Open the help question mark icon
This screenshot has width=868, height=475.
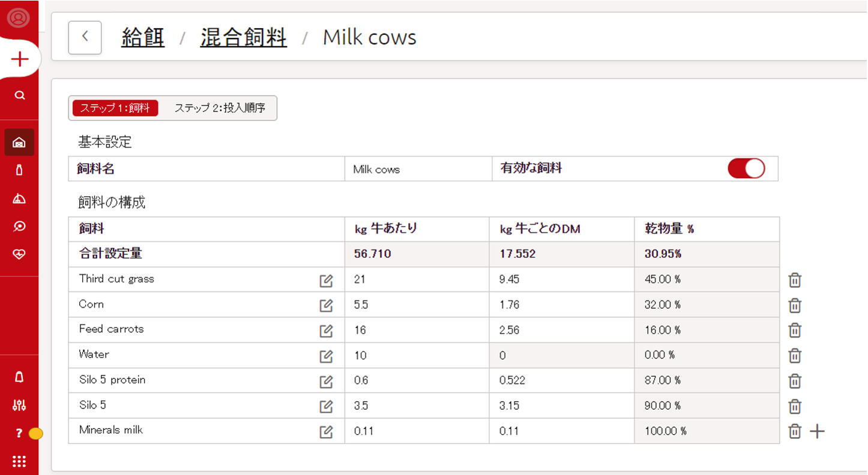click(x=19, y=433)
